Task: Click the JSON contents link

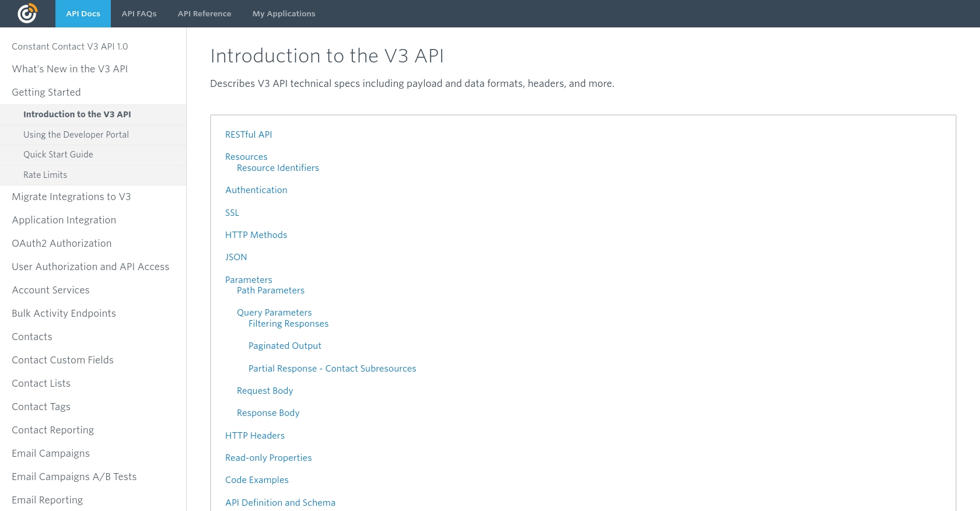Action: point(236,257)
